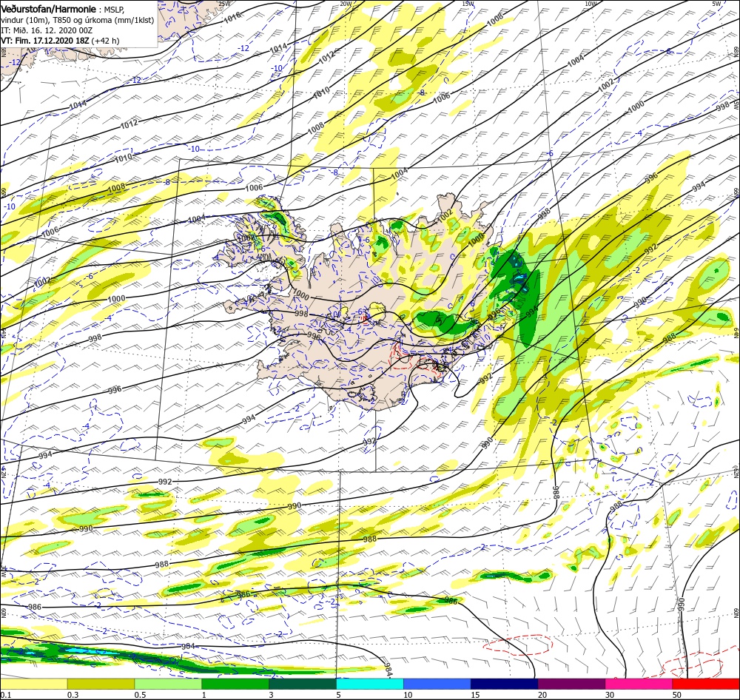This screenshot has height=700, width=740.
Task: Choose the purple 20–30 legend swatch
Action: pos(571,684)
